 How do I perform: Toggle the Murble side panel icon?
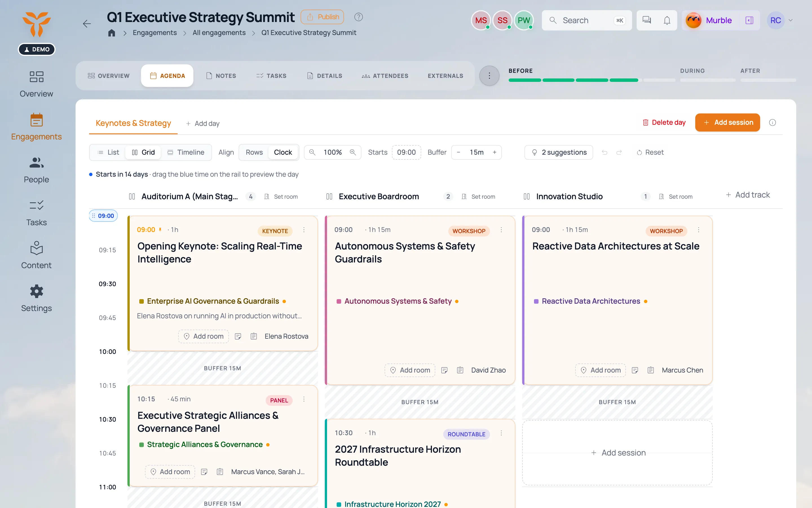click(x=749, y=20)
